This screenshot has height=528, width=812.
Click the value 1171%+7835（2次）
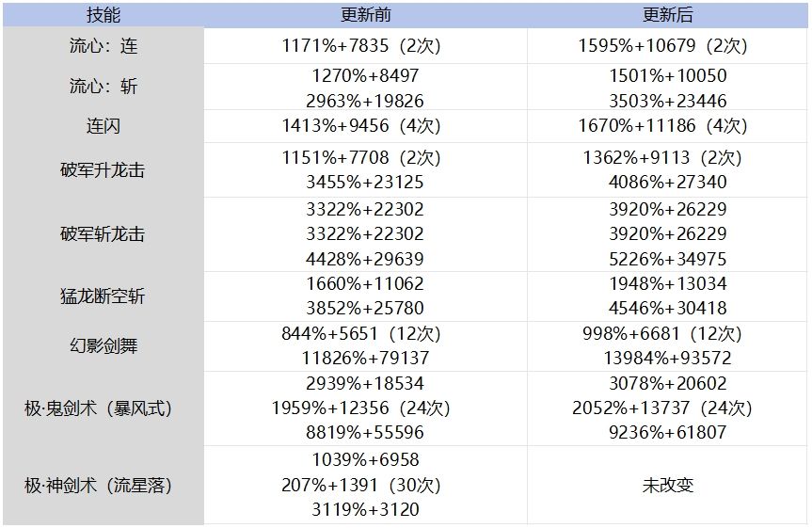(x=361, y=45)
